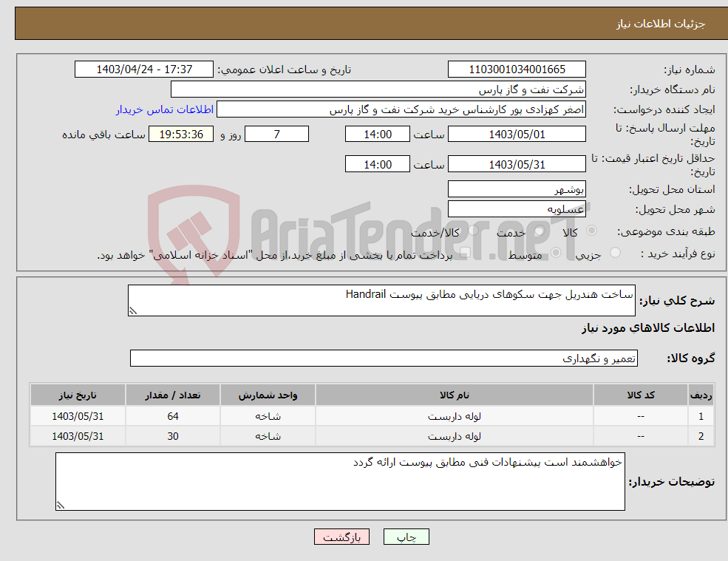Toggle the Islamic treasury payment checkbox

click(465, 253)
